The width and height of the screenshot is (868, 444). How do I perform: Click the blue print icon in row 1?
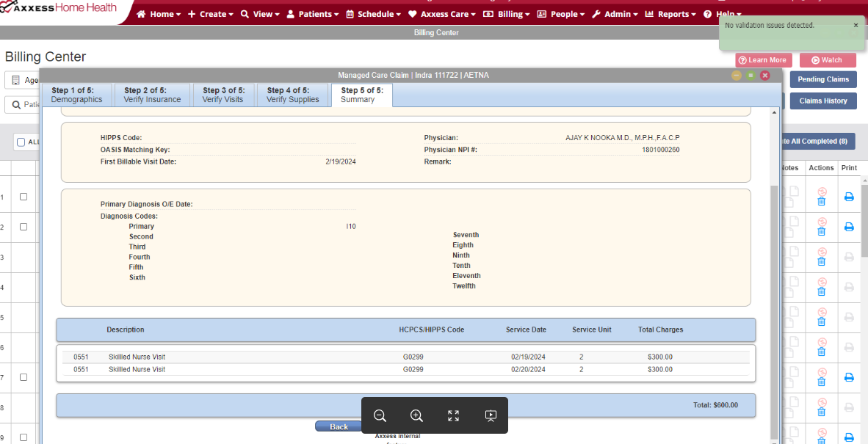point(849,196)
